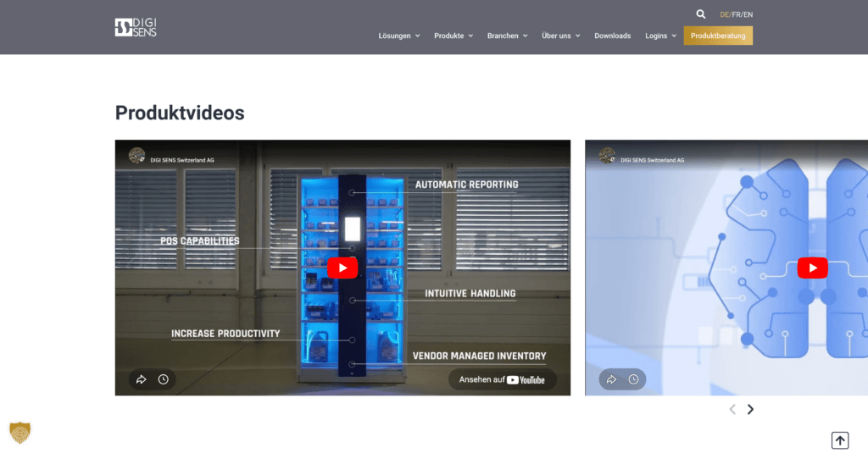
Task: Expand the Über uns menu
Action: tap(561, 36)
